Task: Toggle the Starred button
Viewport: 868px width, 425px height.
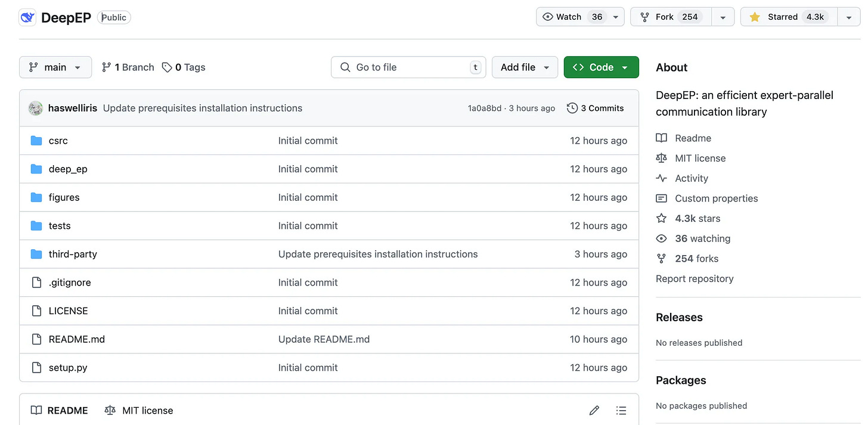Action: [x=789, y=17]
